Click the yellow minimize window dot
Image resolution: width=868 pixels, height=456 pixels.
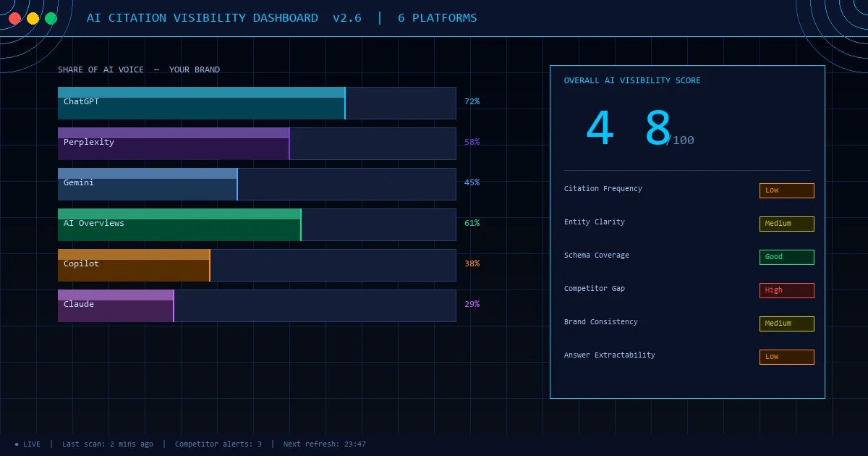click(x=33, y=19)
